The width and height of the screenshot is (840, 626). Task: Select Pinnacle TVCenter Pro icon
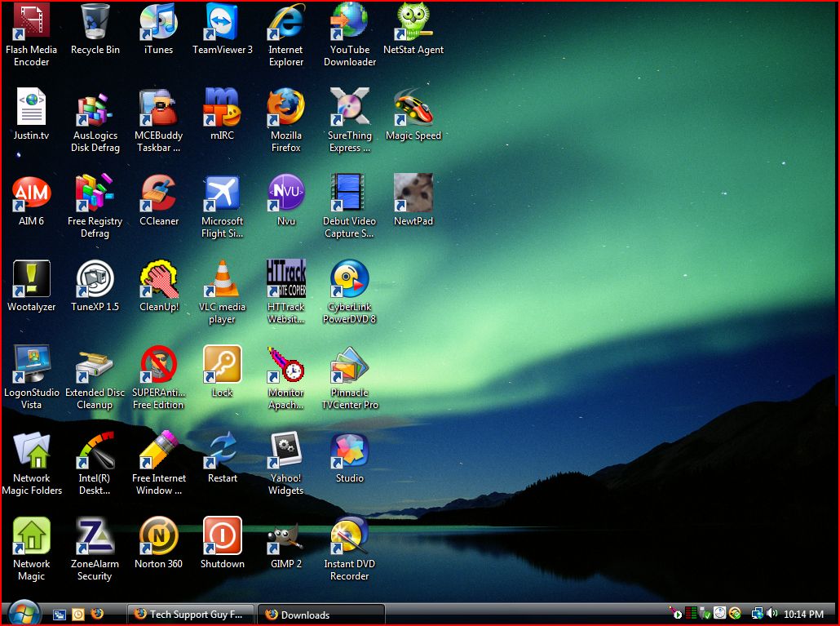pos(349,364)
